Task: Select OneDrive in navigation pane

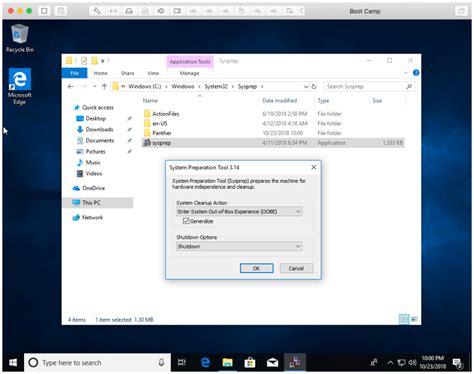Action: click(x=93, y=188)
